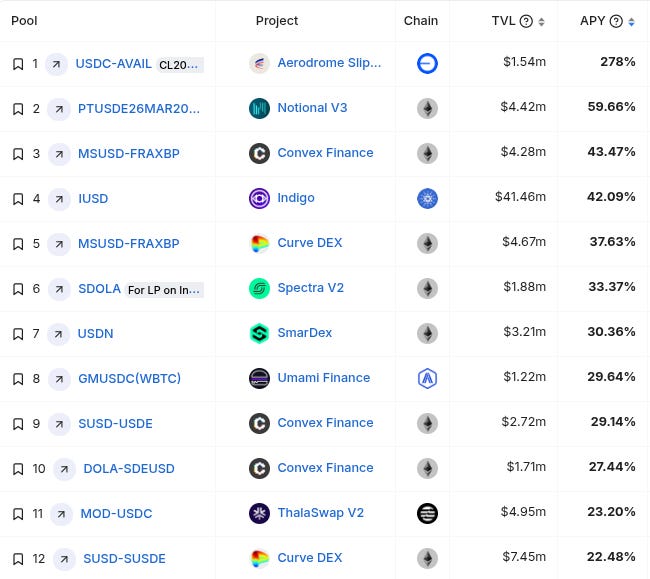Bookmark the SDOLA pool

(x=18, y=289)
